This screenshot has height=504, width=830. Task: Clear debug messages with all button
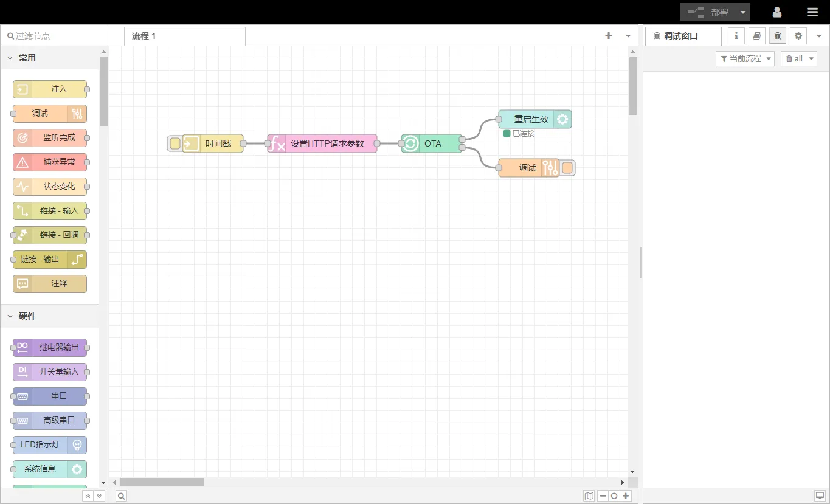(794, 58)
